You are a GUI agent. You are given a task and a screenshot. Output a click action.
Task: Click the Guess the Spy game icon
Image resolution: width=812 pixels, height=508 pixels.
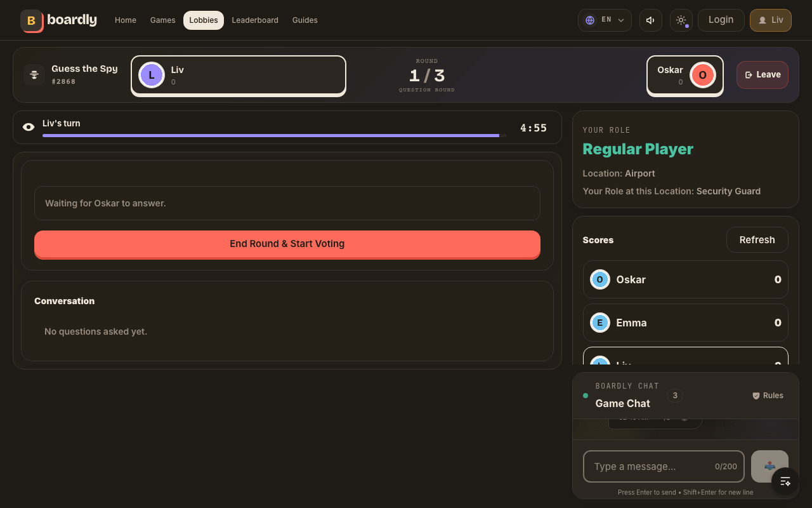(34, 74)
